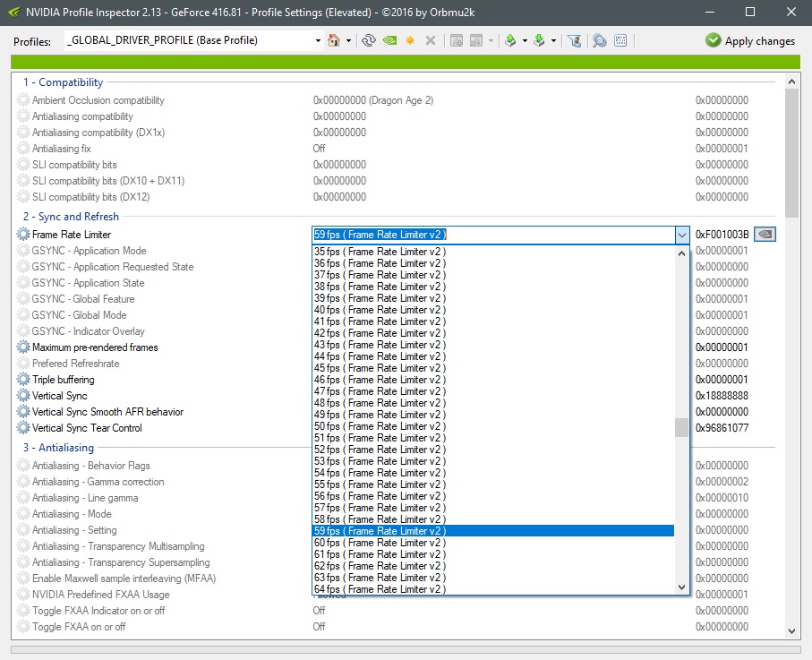Click the gear icon beside Maximum pre-rendered frames
This screenshot has width=812, height=660.
(23, 347)
